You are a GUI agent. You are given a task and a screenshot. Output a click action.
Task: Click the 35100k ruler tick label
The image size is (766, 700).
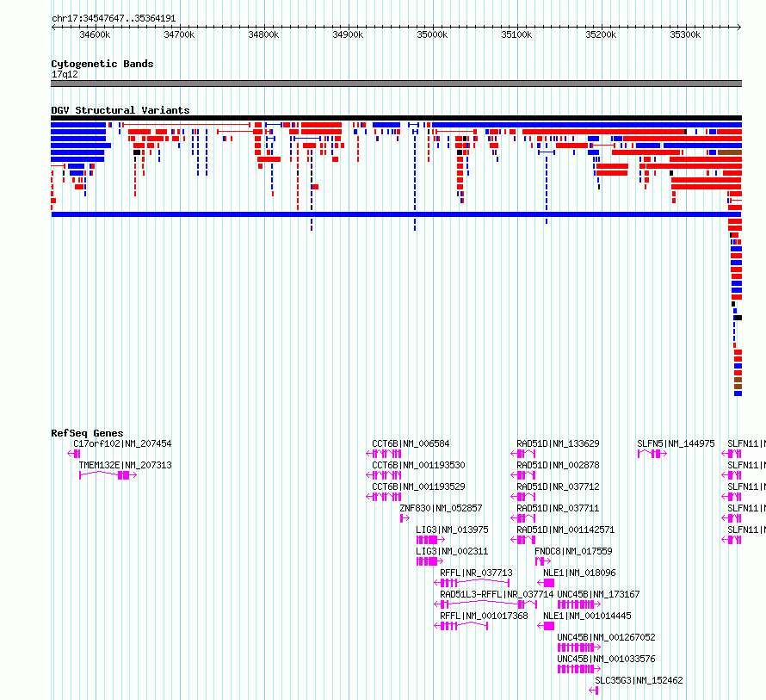(517, 34)
